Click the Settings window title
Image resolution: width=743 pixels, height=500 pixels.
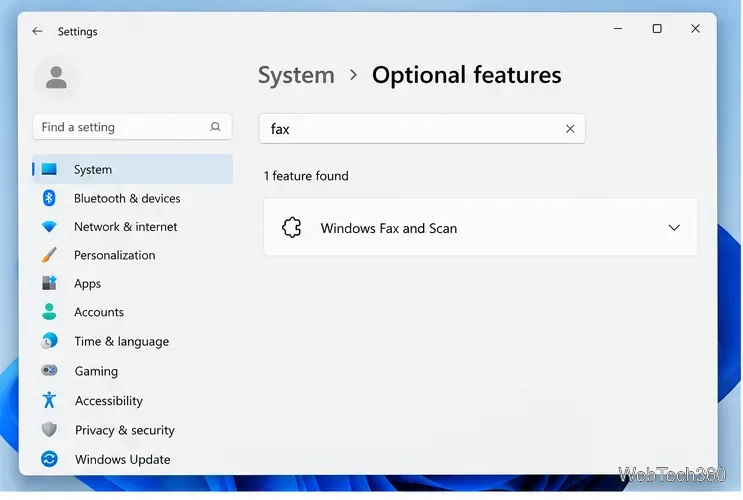[x=78, y=31]
